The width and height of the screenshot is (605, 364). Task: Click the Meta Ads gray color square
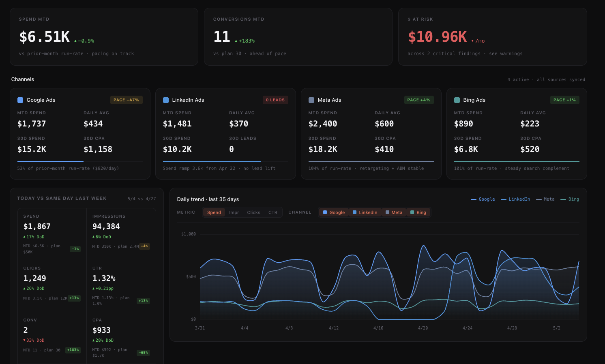coord(311,100)
